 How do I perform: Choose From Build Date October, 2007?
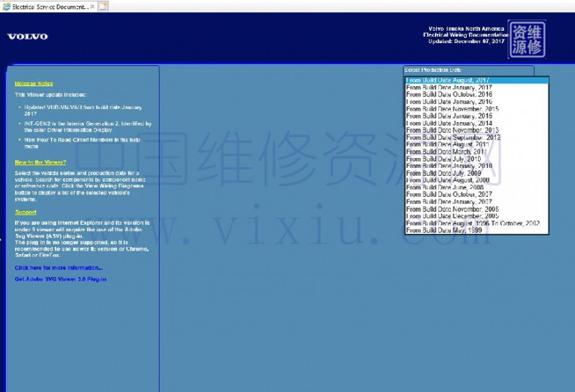pyautogui.click(x=477, y=195)
